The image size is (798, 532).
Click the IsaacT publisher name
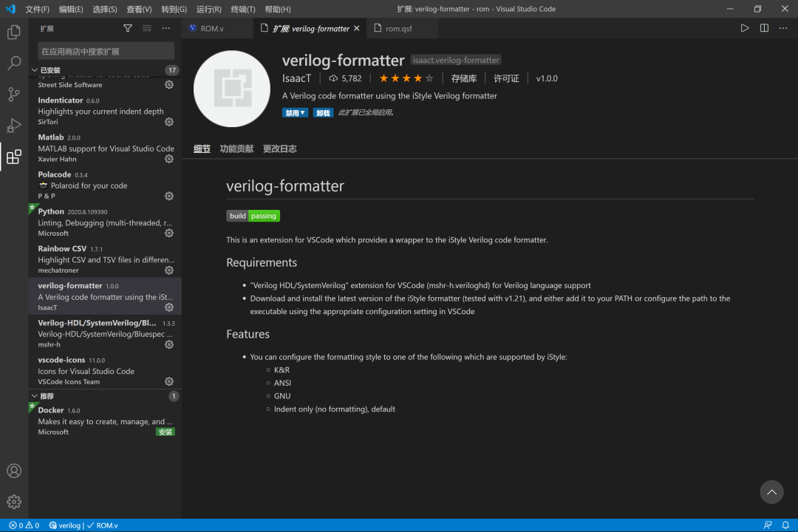click(296, 78)
